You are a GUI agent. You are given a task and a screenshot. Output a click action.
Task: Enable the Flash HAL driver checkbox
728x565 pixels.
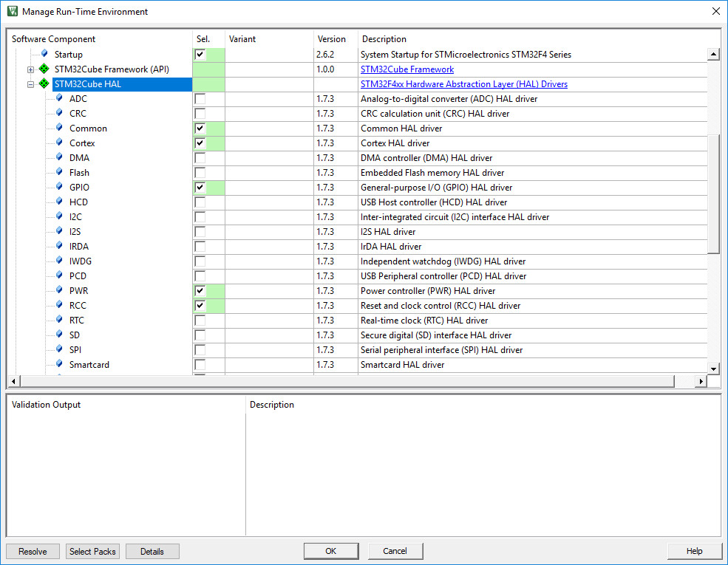coord(200,173)
